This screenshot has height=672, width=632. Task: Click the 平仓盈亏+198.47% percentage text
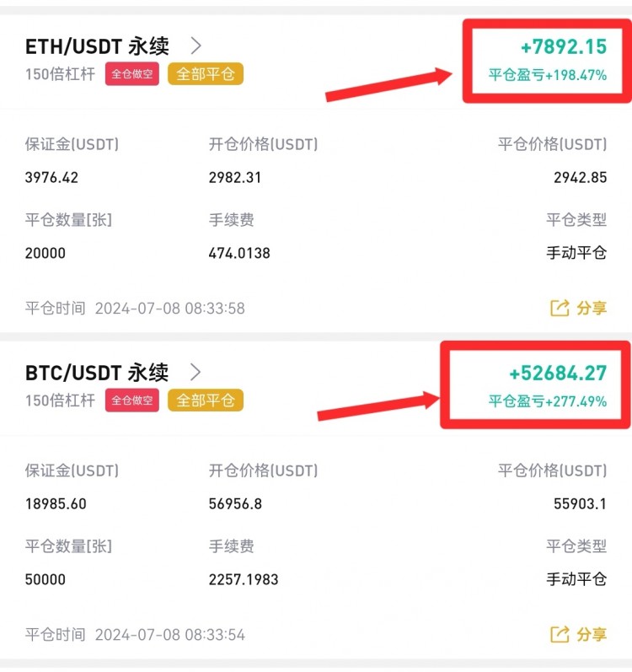pyautogui.click(x=548, y=75)
